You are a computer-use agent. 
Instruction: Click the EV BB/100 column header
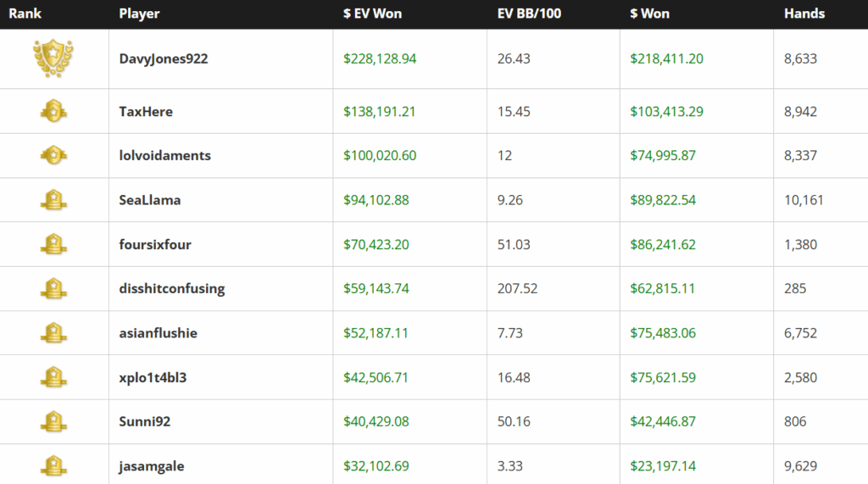pyautogui.click(x=530, y=14)
